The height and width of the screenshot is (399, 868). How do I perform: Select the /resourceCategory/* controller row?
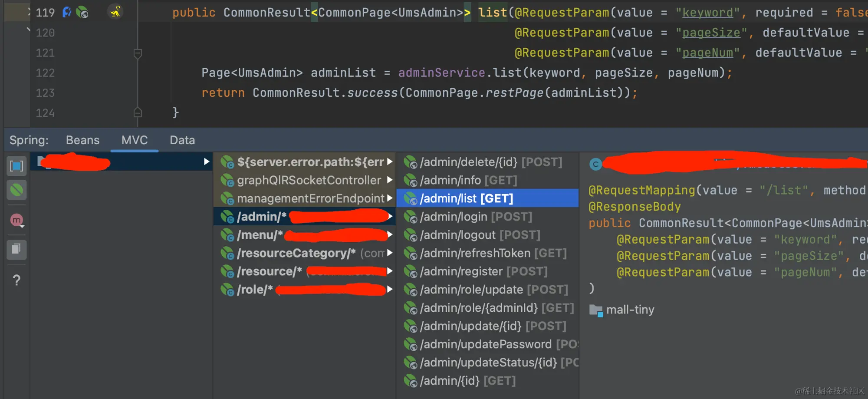click(x=305, y=253)
